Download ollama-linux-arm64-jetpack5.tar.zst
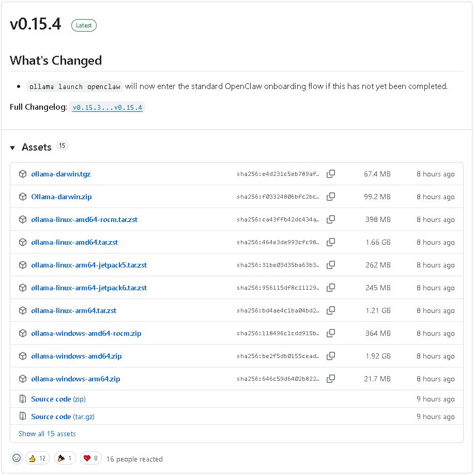474x476 pixels. 89,265
